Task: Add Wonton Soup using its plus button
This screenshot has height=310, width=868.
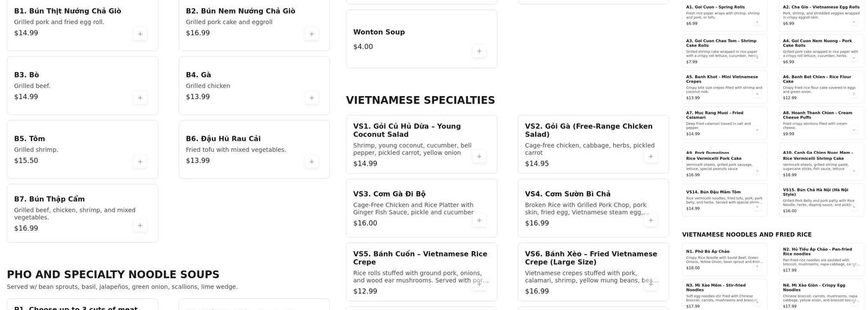Action: point(479,51)
